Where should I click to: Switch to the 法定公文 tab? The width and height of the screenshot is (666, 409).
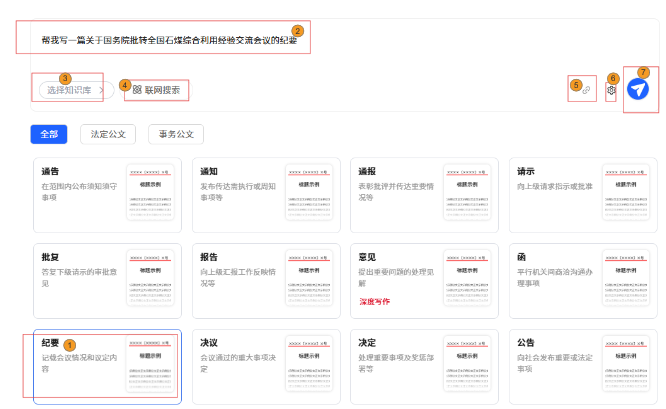tap(110, 134)
